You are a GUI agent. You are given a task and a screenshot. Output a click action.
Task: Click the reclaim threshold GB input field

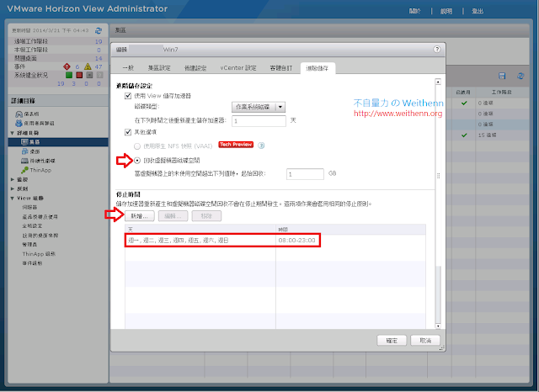click(x=305, y=174)
